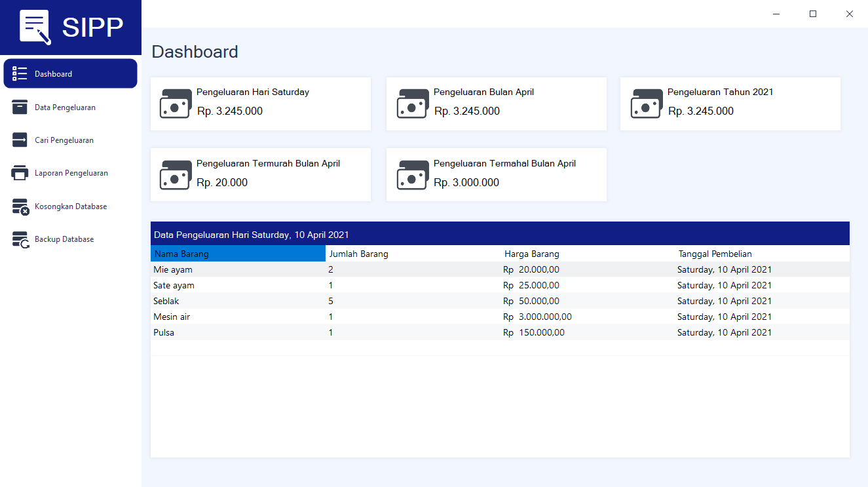Screen dimensions: 868x487
Task: Click price Rp 50.000,00 for Seblak
Action: click(x=531, y=301)
